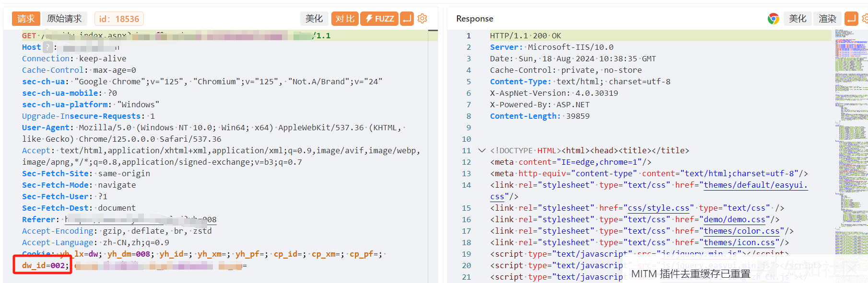
Task: Click the Response panel title
Action: (x=474, y=19)
